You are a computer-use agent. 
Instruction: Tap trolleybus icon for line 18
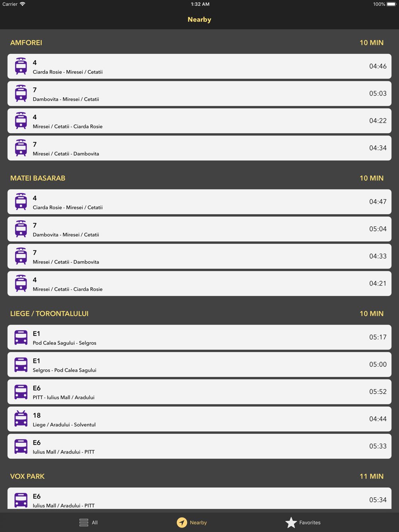21,419
